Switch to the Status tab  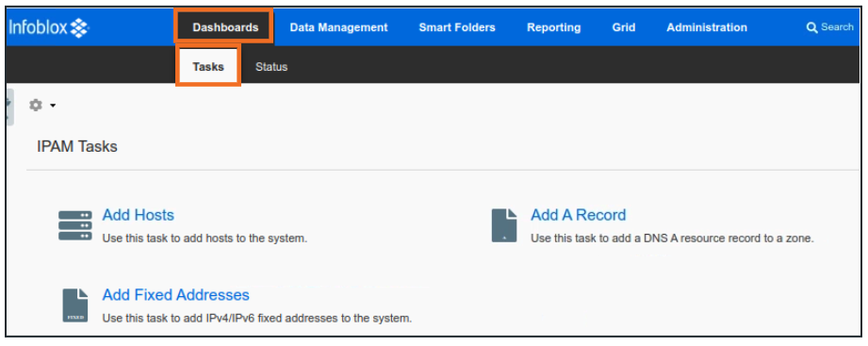tap(271, 66)
